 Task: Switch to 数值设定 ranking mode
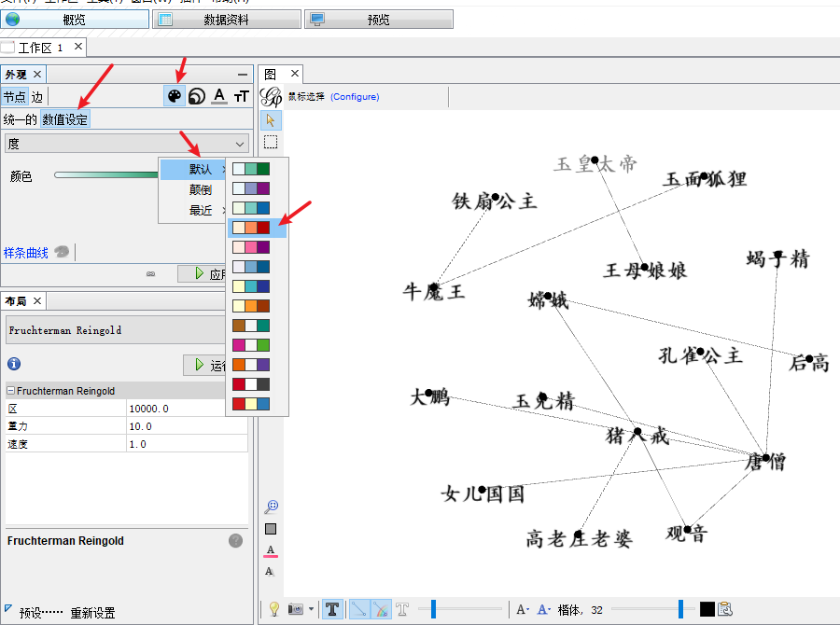[x=67, y=119]
